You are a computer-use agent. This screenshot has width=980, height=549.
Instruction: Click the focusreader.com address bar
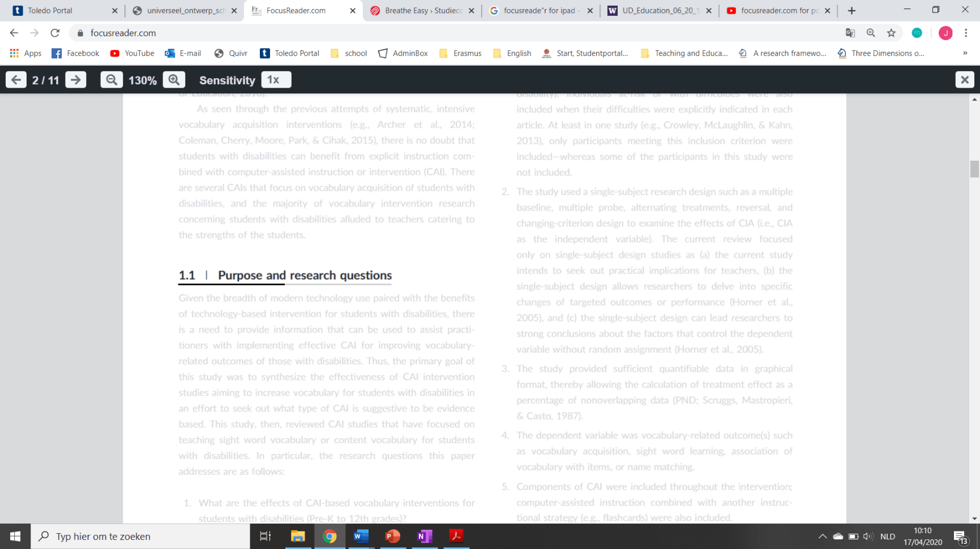coord(453,33)
